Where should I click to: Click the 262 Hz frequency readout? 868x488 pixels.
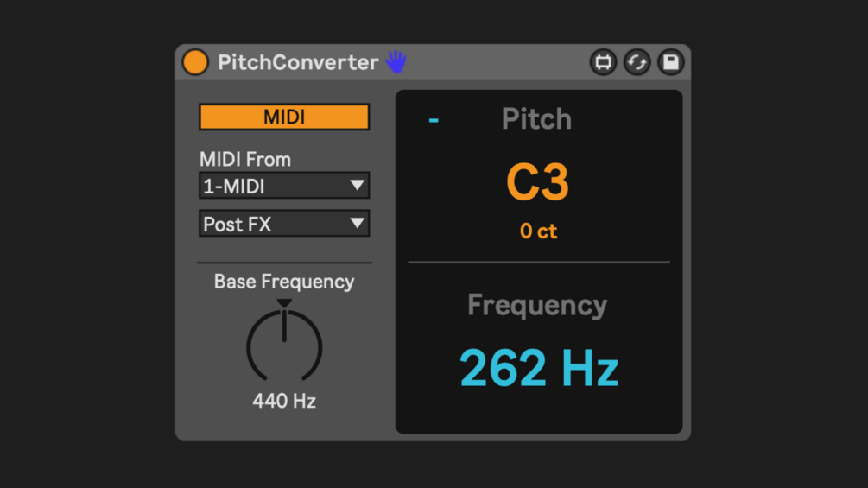click(x=539, y=368)
